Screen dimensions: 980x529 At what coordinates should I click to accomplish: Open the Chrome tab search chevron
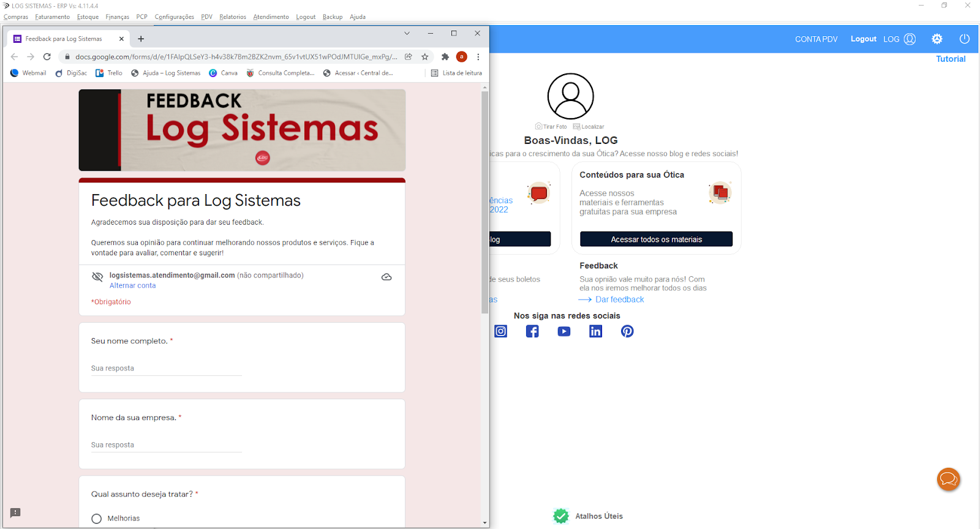[x=407, y=34]
